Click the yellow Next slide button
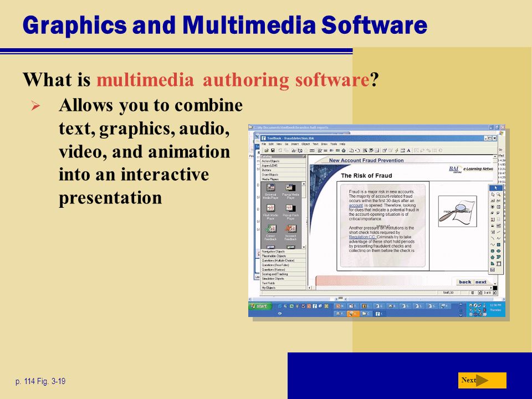The width and height of the screenshot is (532, 399). coord(482,380)
